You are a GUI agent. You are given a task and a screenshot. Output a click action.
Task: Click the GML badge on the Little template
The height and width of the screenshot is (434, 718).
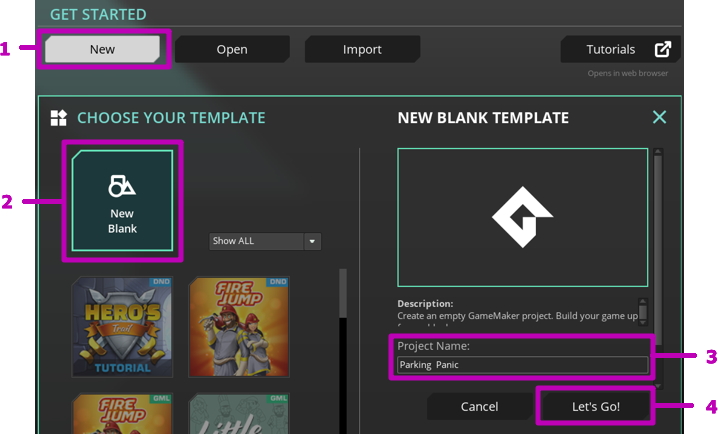(x=278, y=398)
